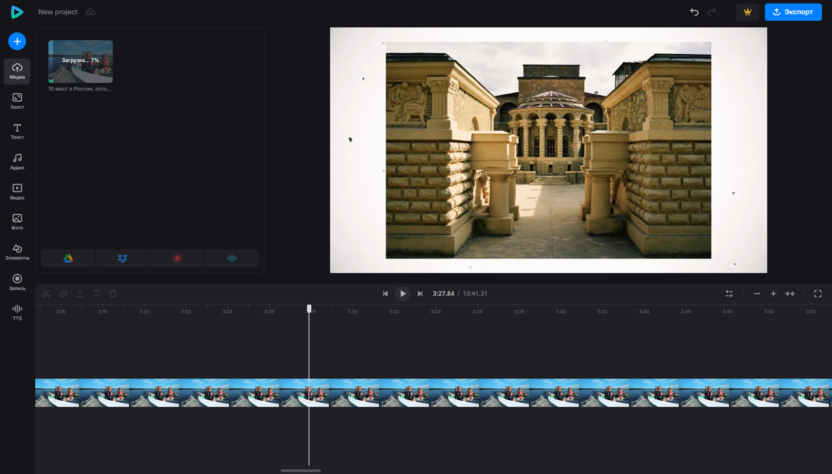The image size is (832, 474).
Task: Toggle fullscreen preview mode
Action: pos(818,293)
